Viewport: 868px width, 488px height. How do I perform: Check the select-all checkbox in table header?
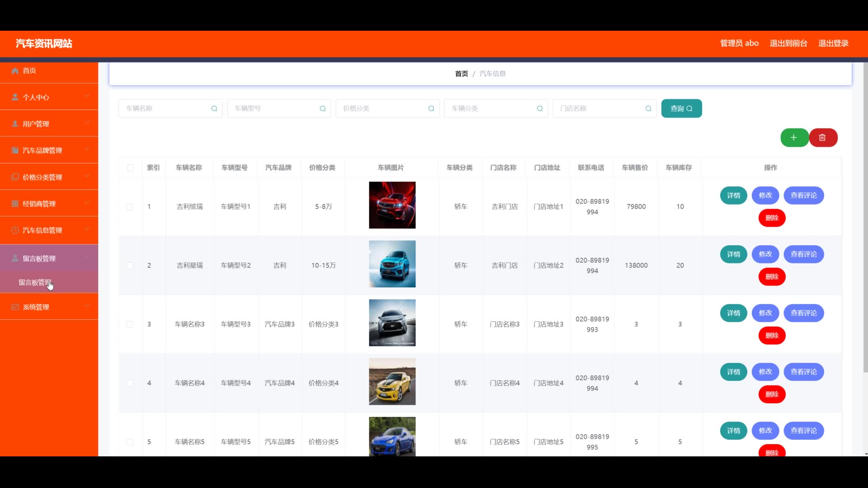130,168
